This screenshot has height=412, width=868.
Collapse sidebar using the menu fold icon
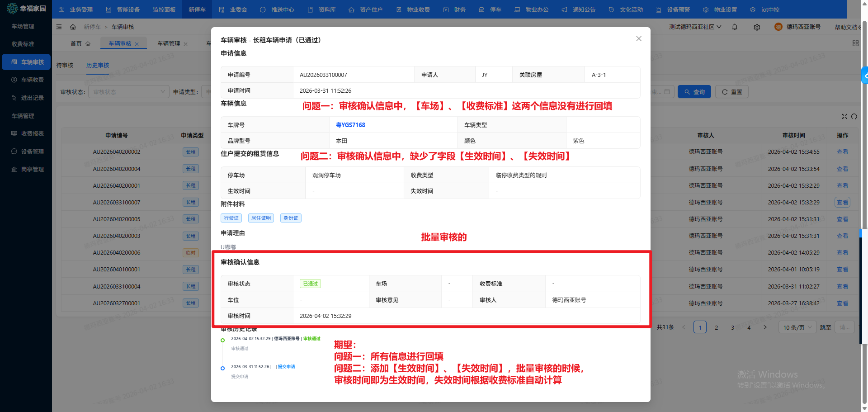point(59,27)
